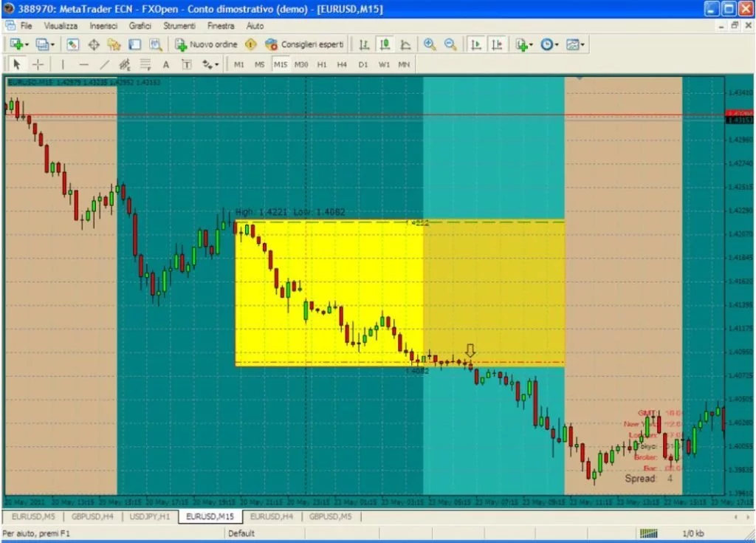Screen dimensions: 756x543
Task: Switch chart timeframe to H1
Action: 320,64
